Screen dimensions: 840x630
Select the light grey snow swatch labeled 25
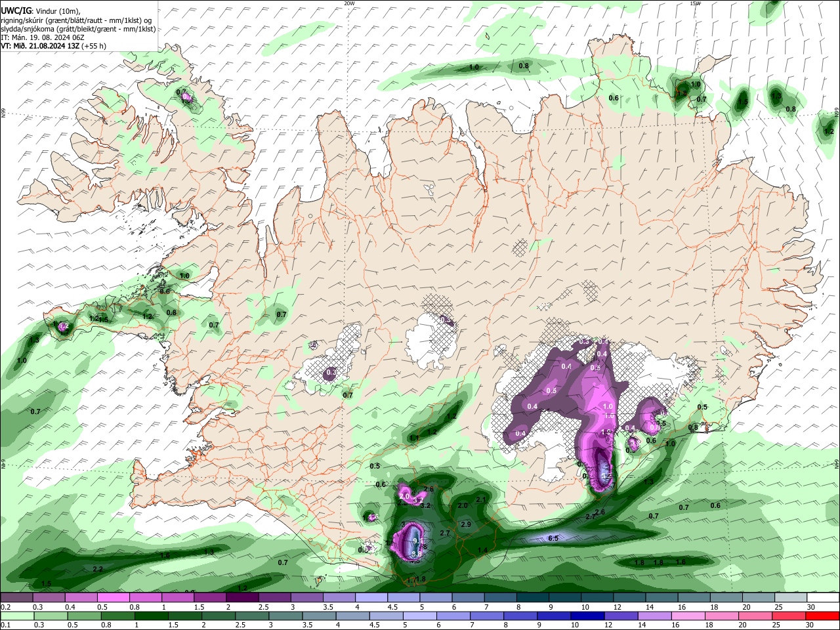click(791, 597)
